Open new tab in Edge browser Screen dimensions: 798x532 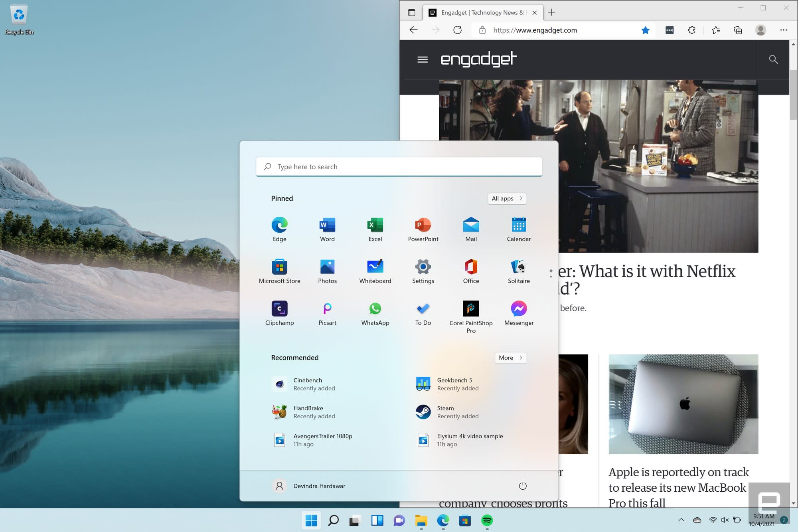551,12
